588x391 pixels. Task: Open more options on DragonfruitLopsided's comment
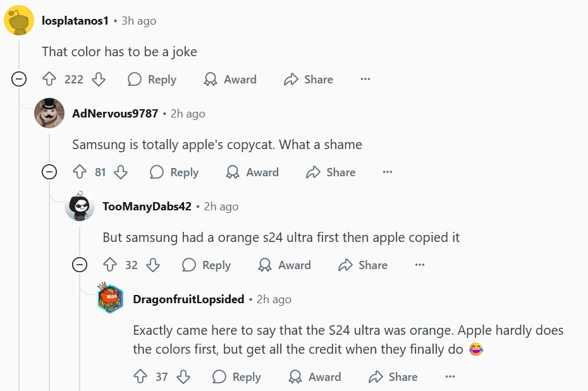point(450,377)
